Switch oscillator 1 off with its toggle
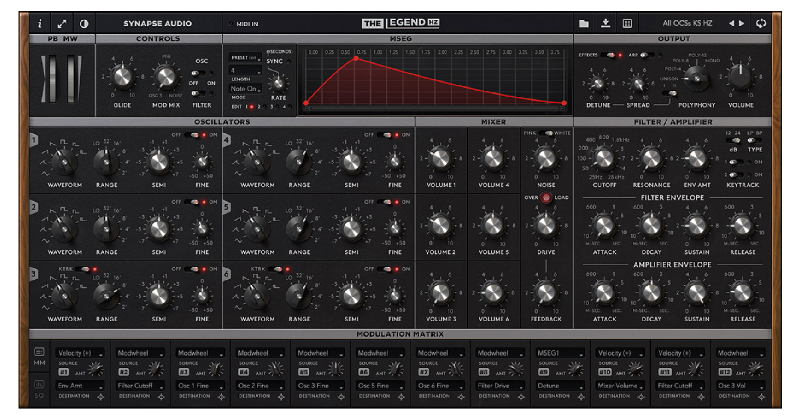This screenshot has width=800, height=418. pos(192,135)
